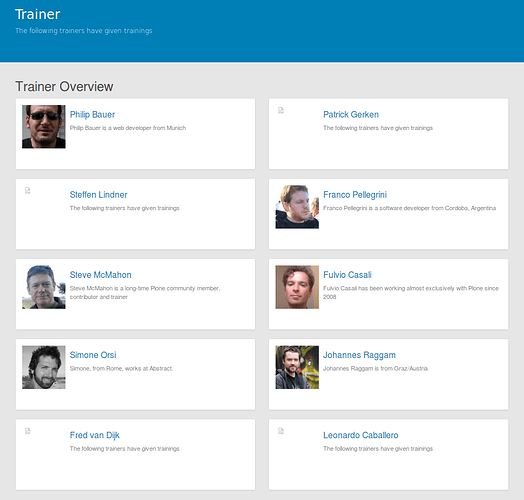This screenshot has width=524, height=500.
Task: Select the Johannes Raggam name link
Action: (x=359, y=355)
